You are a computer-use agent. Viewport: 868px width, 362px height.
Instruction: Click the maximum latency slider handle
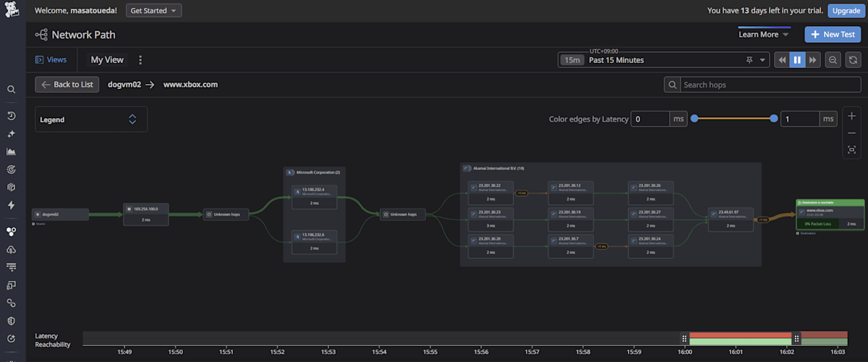(774, 119)
